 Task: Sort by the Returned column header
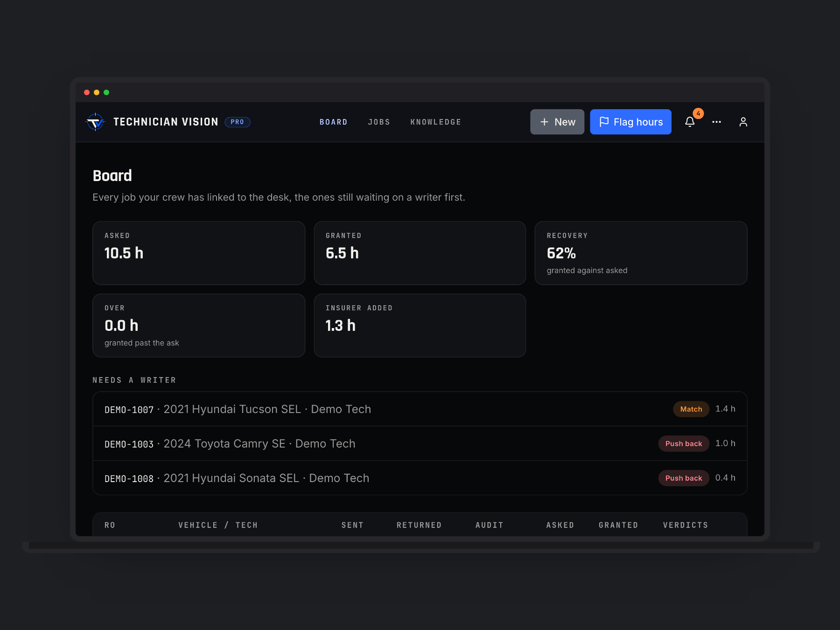coord(419,525)
